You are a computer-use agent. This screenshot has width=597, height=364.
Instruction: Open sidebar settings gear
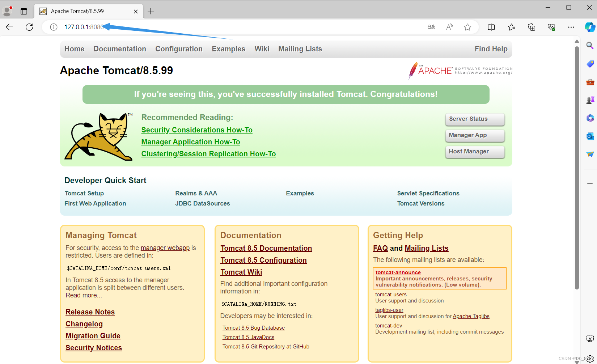point(590,359)
